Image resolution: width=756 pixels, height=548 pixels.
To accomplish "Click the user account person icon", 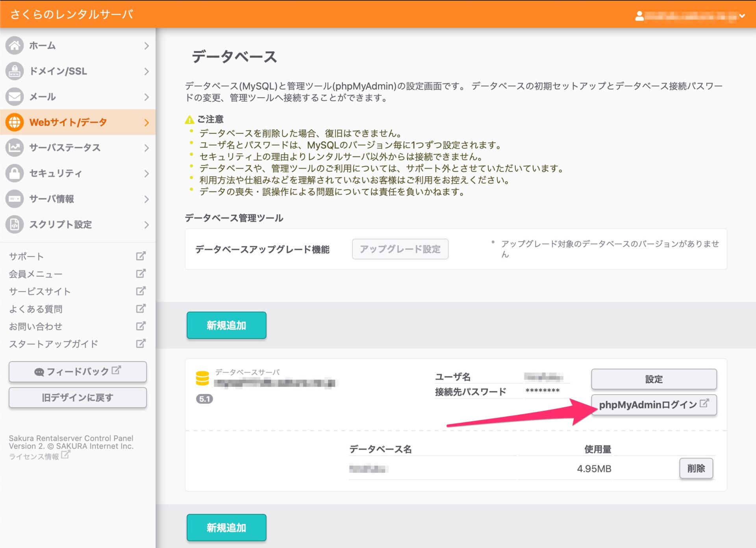I will (x=639, y=16).
